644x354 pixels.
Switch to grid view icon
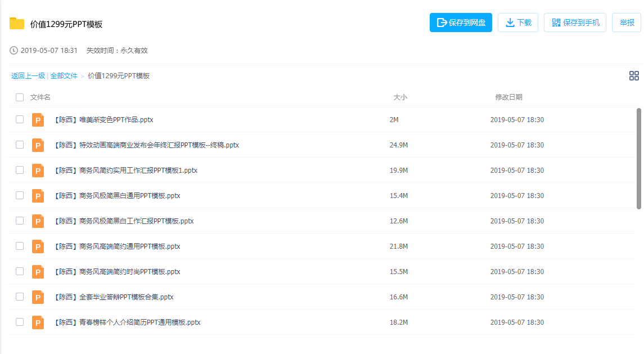[634, 75]
